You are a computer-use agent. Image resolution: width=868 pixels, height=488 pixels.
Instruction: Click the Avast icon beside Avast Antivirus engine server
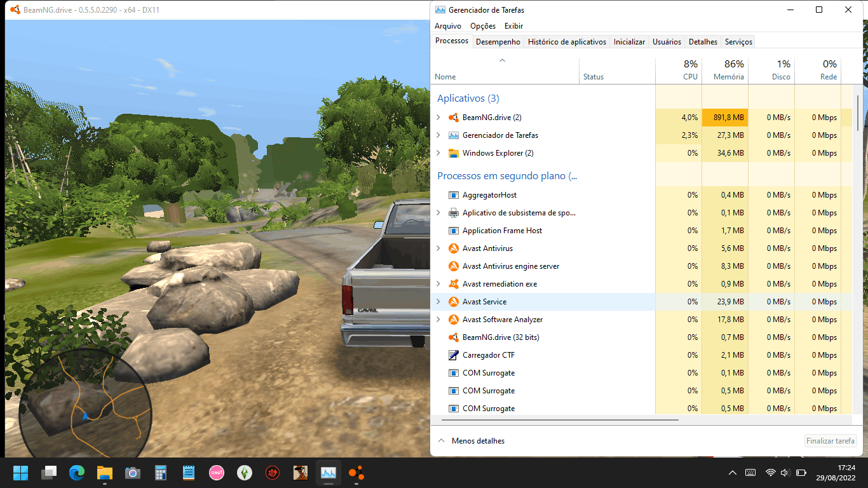[454, 266]
